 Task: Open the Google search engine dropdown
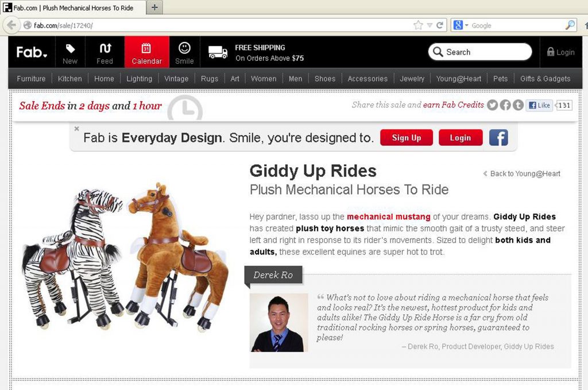[x=467, y=25]
